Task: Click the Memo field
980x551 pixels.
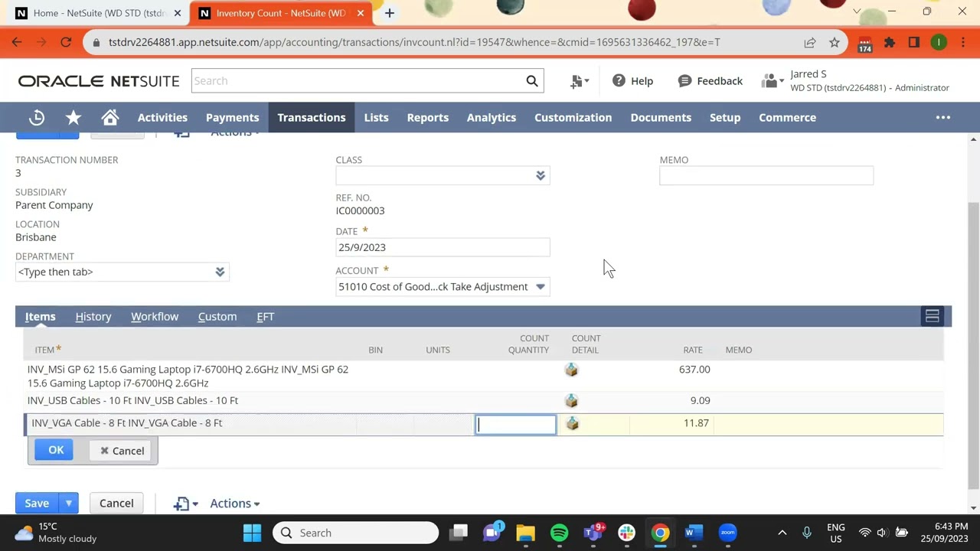Action: click(766, 175)
